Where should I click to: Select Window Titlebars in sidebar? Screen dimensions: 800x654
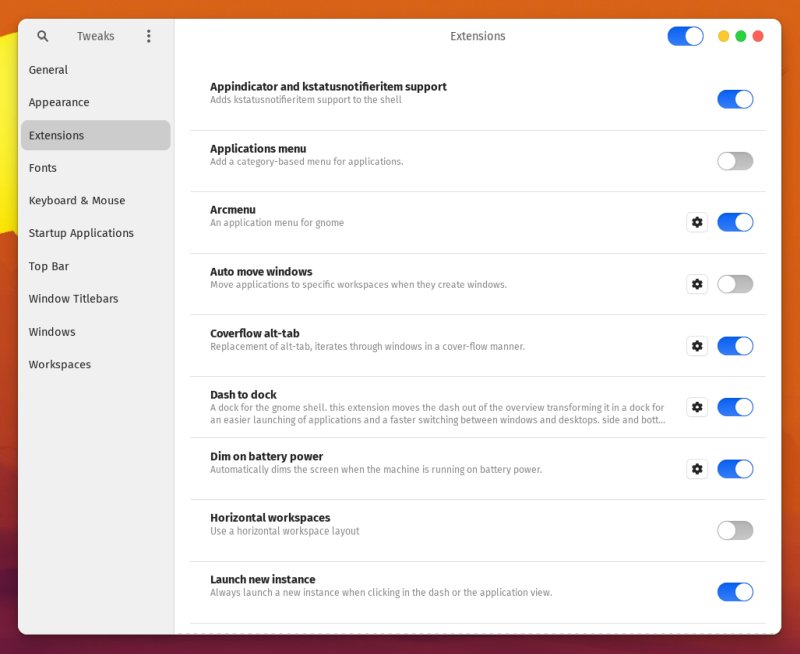tap(73, 298)
